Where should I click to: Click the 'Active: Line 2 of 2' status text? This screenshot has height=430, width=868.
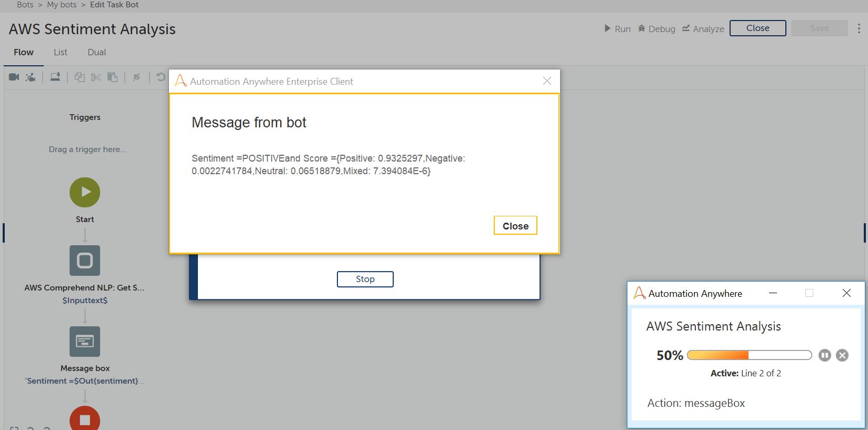[x=746, y=373]
